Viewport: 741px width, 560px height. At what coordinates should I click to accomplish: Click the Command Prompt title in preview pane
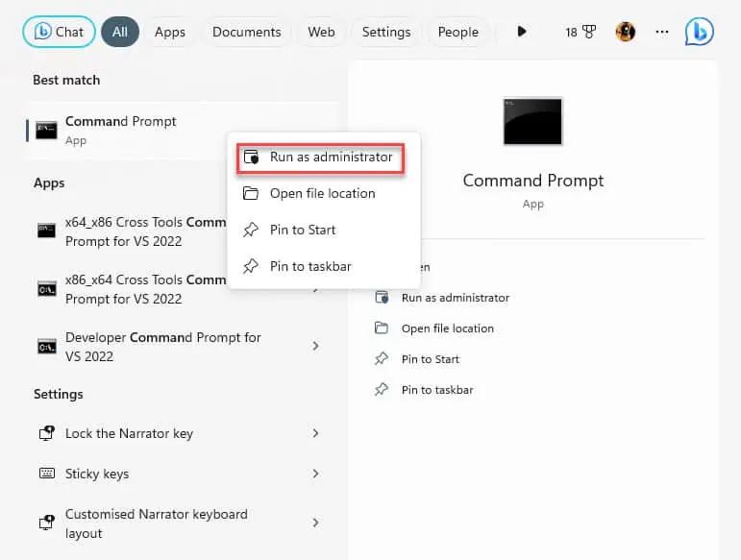(x=533, y=181)
